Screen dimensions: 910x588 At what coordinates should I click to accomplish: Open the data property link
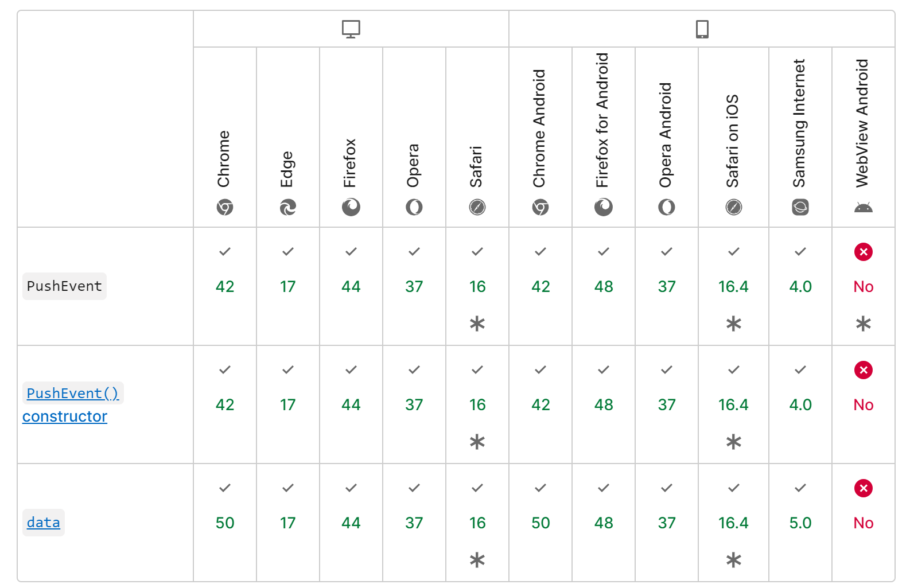coord(44,523)
